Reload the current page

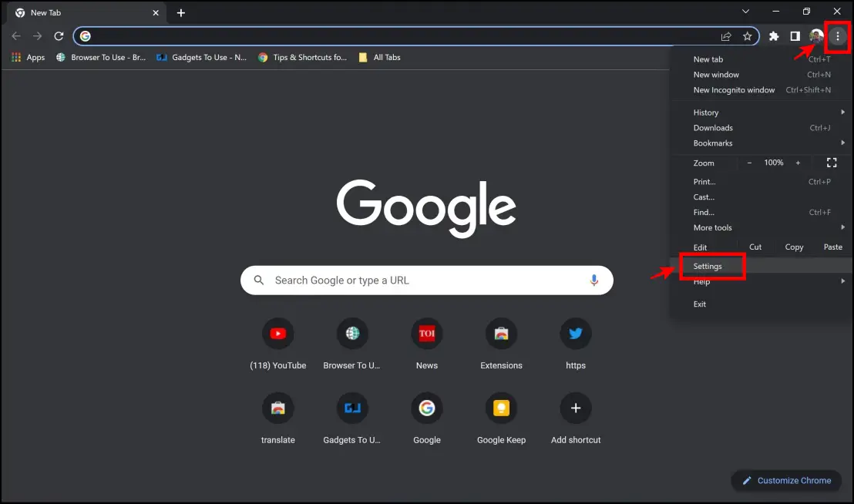point(59,36)
